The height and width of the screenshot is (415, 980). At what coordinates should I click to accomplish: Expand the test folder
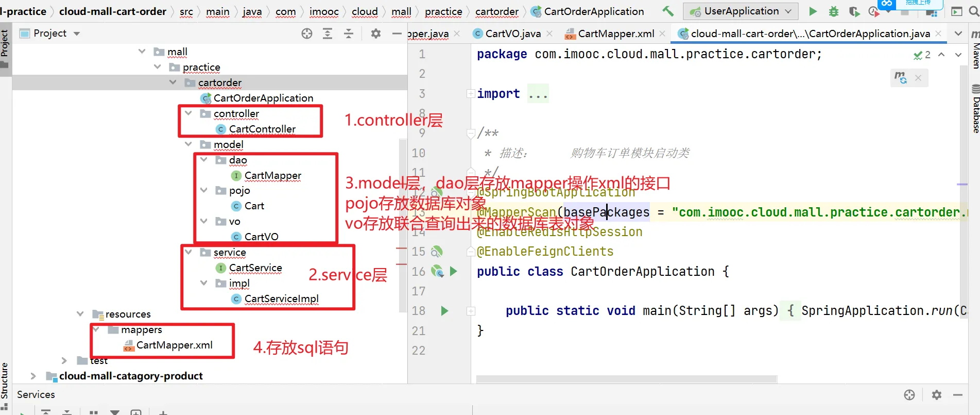64,360
